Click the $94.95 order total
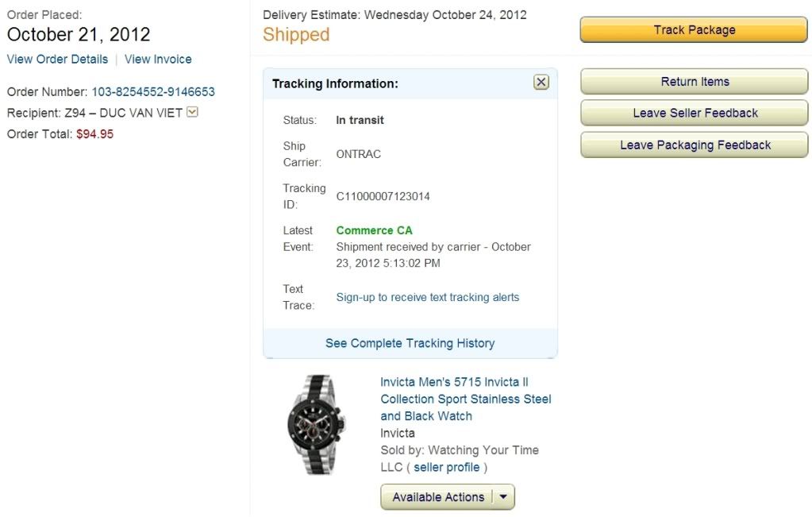 click(94, 134)
